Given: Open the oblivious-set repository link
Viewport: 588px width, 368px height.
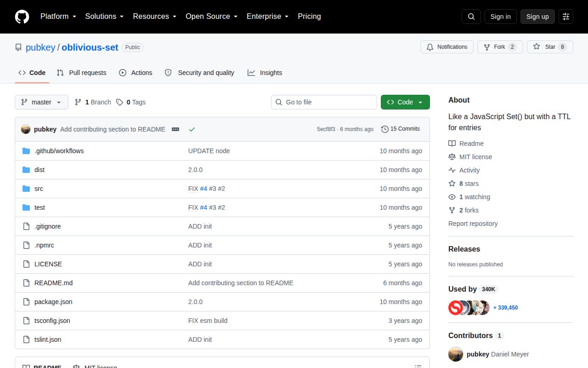Looking at the screenshot, I should pyautogui.click(x=90, y=47).
